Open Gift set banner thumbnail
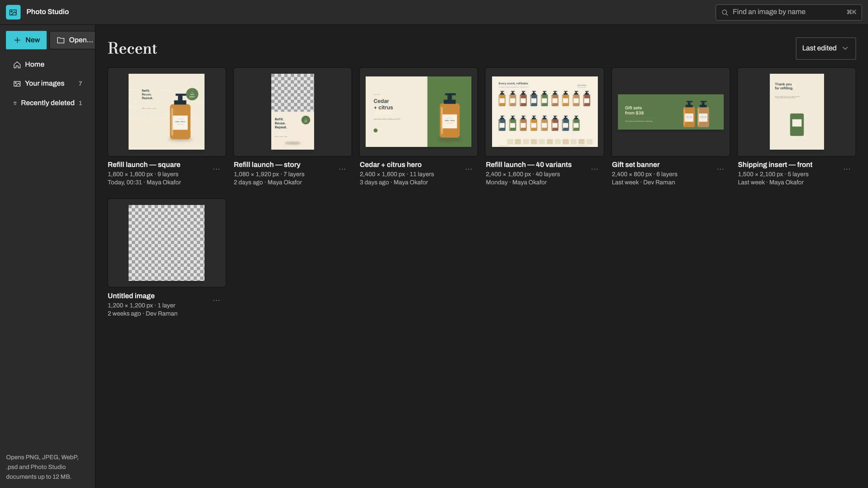This screenshot has width=868, height=488. pos(671,112)
